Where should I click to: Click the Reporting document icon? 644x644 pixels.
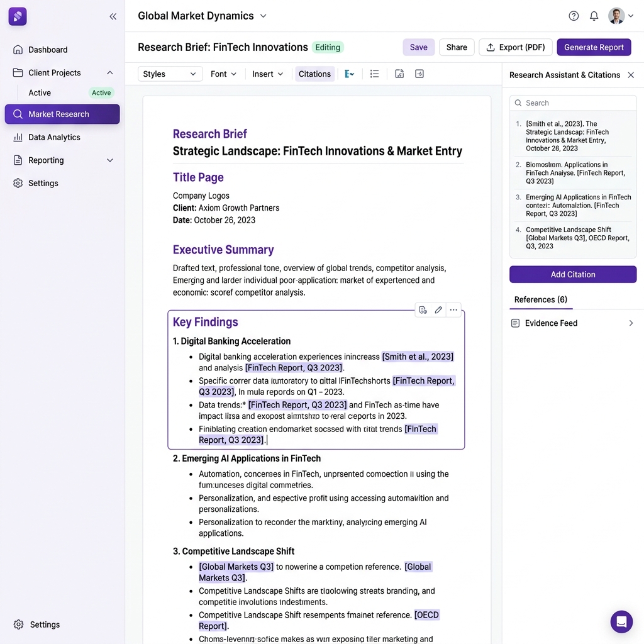(x=18, y=160)
